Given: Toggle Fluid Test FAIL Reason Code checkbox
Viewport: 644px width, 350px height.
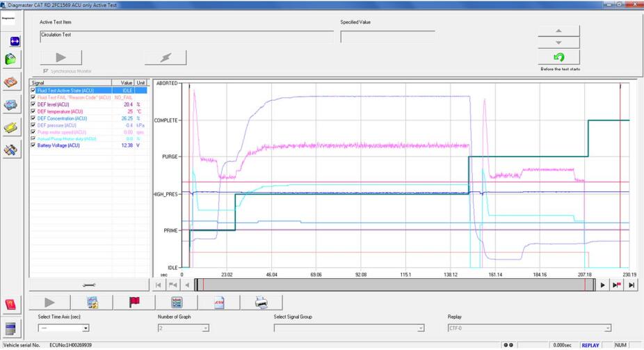Looking at the screenshot, I should [x=33, y=97].
